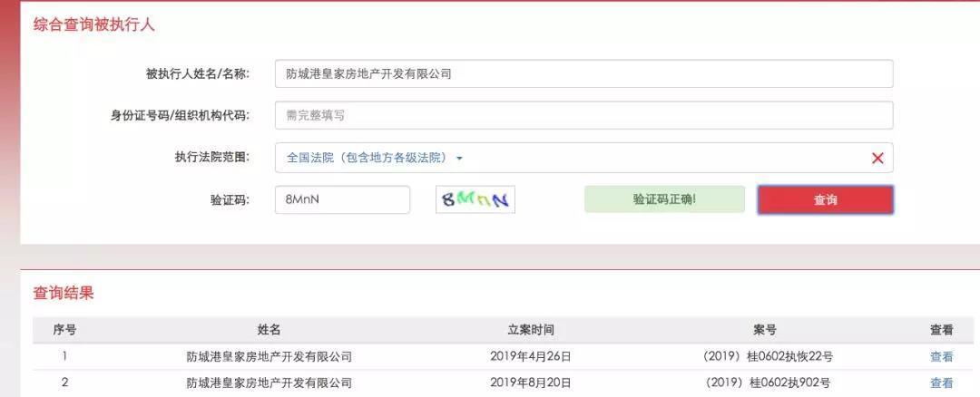Click the 2019年8月20日 filing date cell

(x=530, y=382)
